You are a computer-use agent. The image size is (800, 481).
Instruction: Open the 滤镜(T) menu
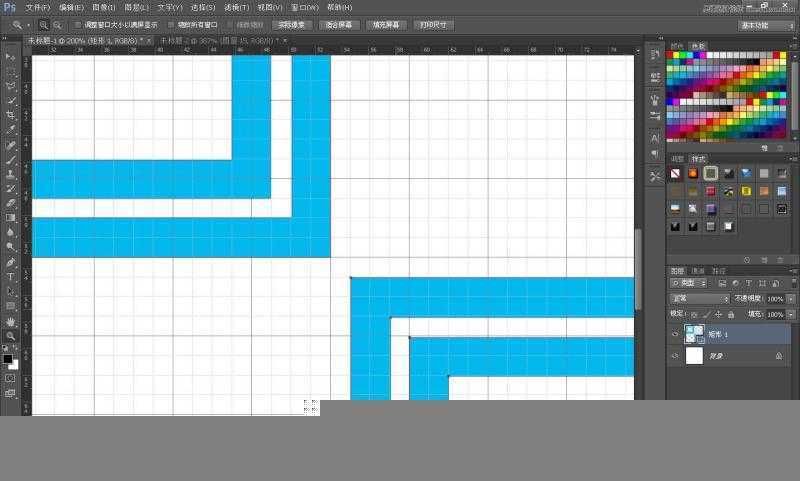[237, 8]
